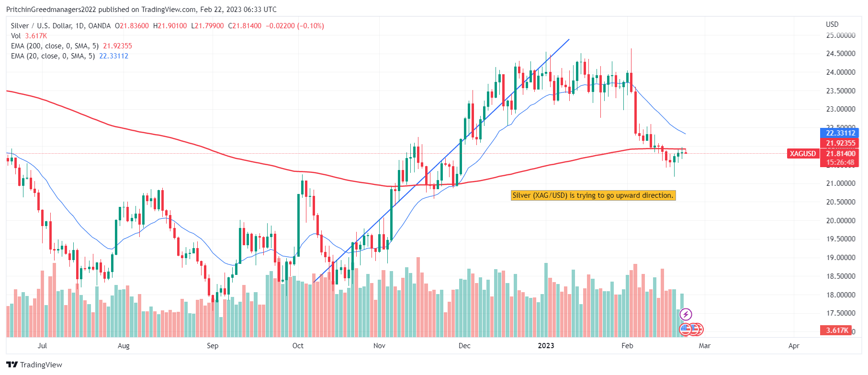This screenshot has width=868, height=375.
Task: Click the open value O21.83600
Action: pos(132,26)
